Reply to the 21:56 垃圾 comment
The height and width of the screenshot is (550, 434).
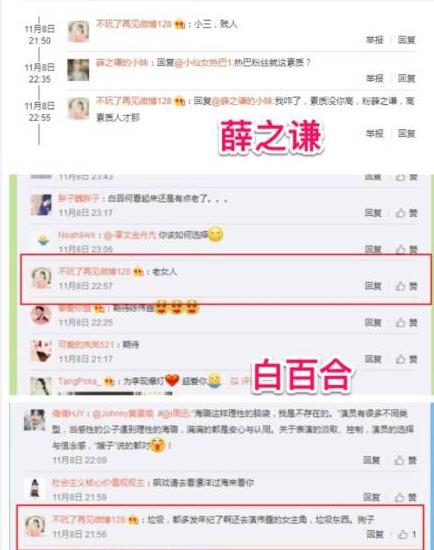tap(375, 534)
